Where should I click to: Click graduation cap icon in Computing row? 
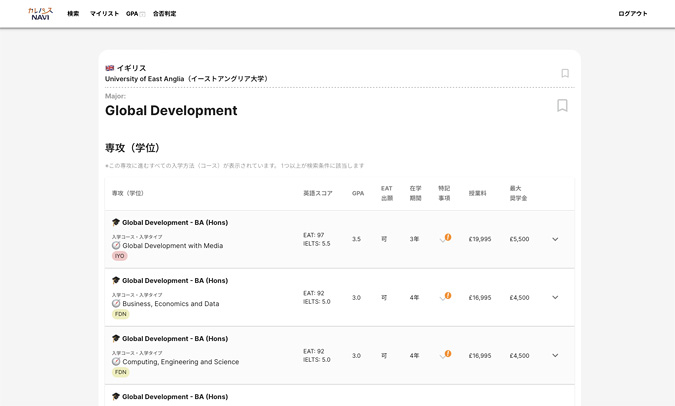click(116, 338)
